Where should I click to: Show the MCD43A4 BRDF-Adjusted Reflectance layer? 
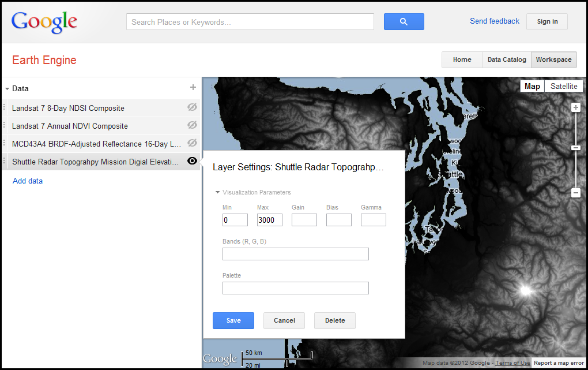point(193,143)
